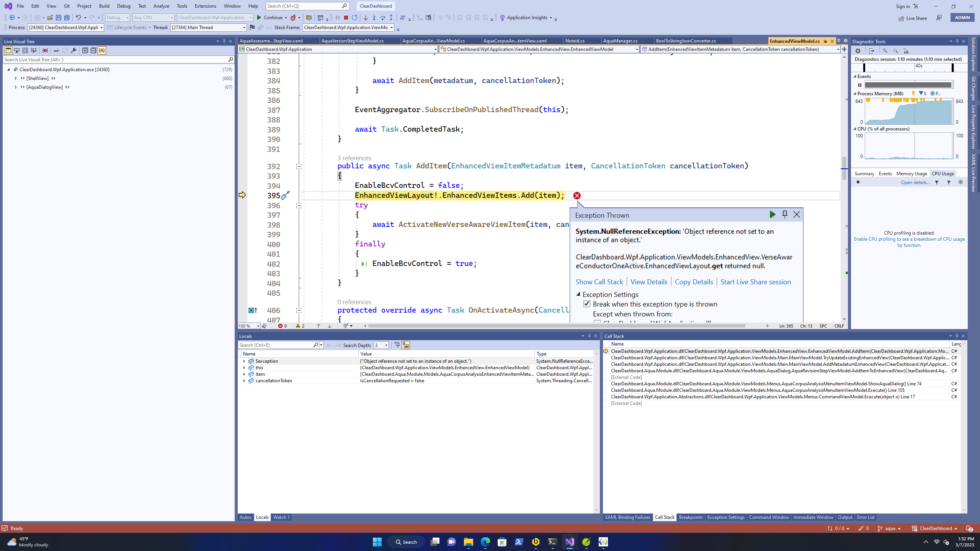Toggle Track Focused Element button
980x551 pixels.
[34, 51]
